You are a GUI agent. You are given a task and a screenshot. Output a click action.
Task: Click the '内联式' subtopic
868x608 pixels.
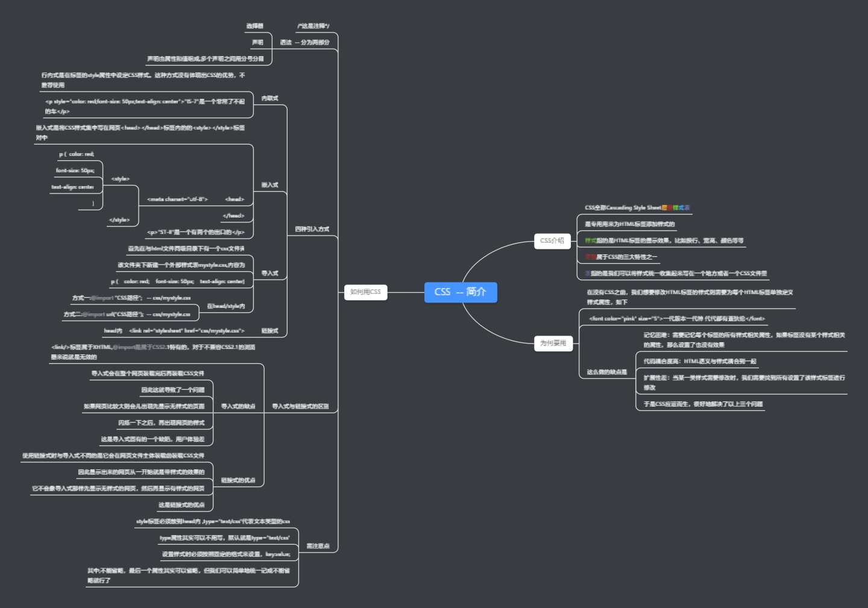coord(269,98)
